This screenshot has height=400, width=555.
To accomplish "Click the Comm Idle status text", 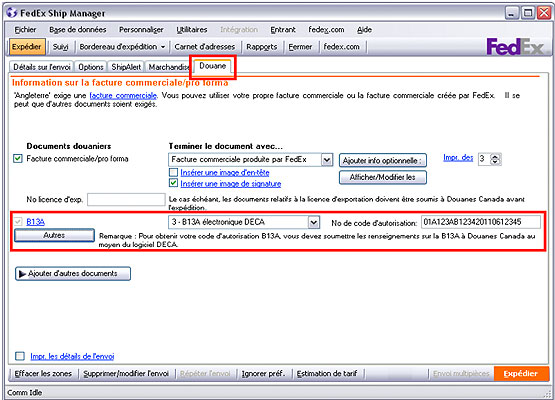I will [24, 392].
